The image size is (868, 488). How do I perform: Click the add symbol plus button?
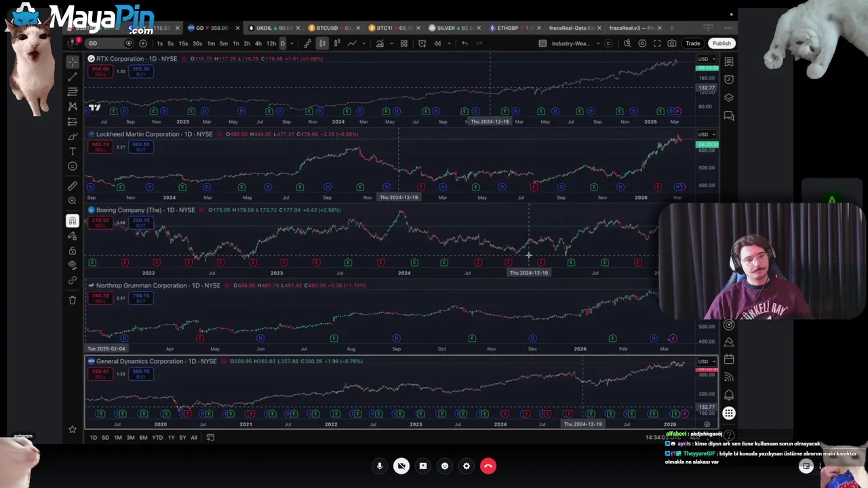143,43
